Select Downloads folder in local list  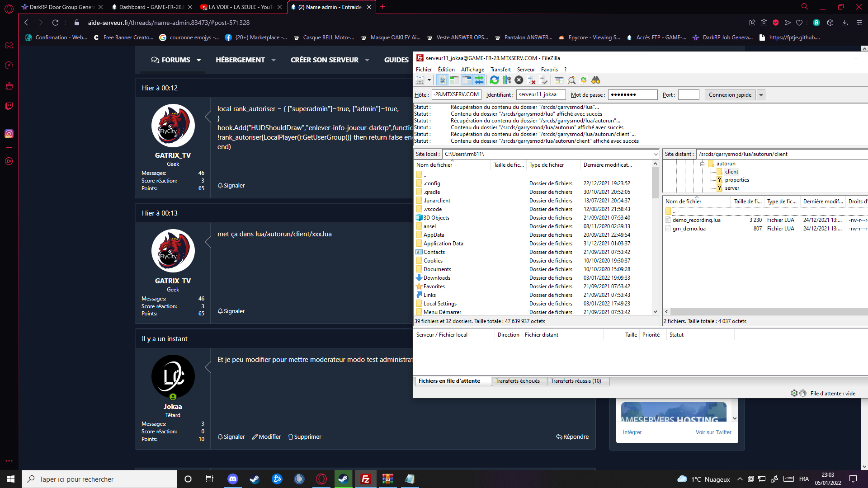(x=437, y=278)
